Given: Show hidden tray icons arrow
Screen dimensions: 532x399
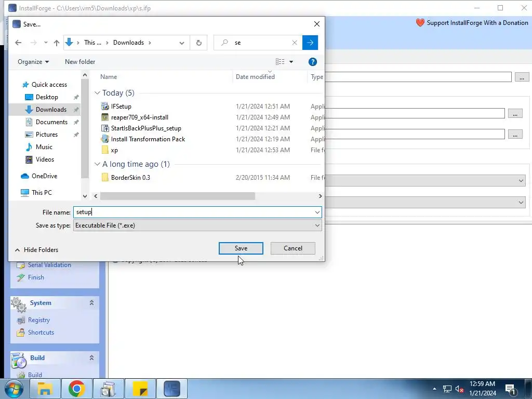Looking at the screenshot, I should pyautogui.click(x=434, y=389).
